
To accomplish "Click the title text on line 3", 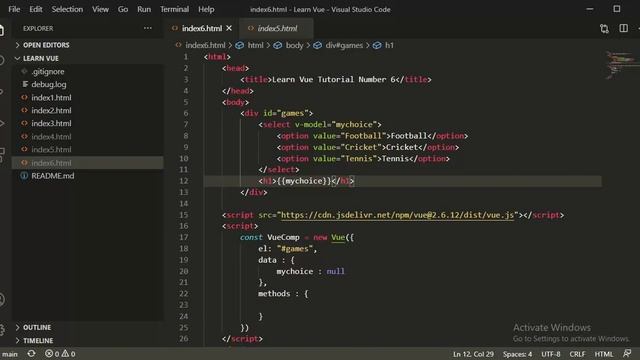I will (x=333, y=79).
